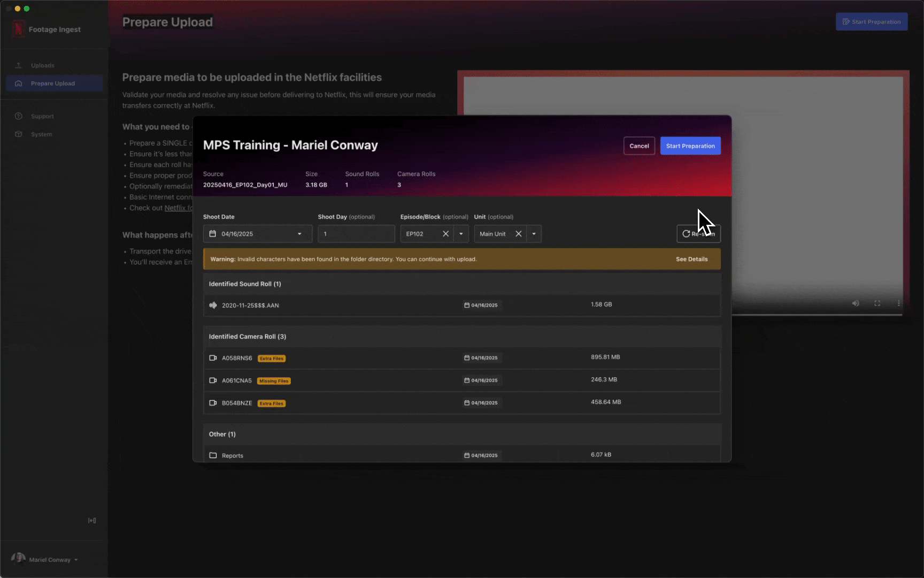This screenshot has width=924, height=578.
Task: Click the date on the A061CNA5 row
Action: (481, 381)
